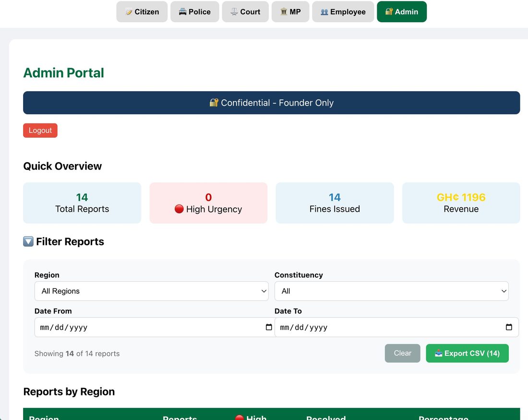Screen dimensions: 528x420
Task: Click the Reports by Region heading
Action: [x=69, y=392]
